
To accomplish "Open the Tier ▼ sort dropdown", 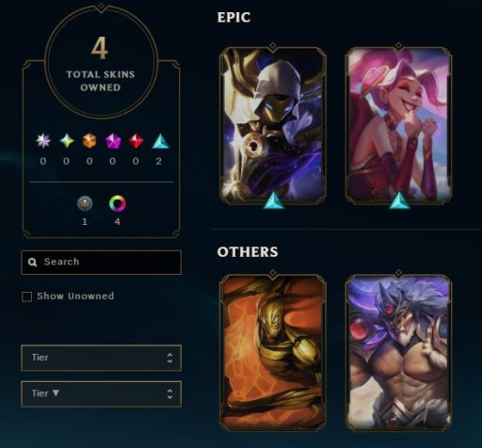I will pos(101,394).
